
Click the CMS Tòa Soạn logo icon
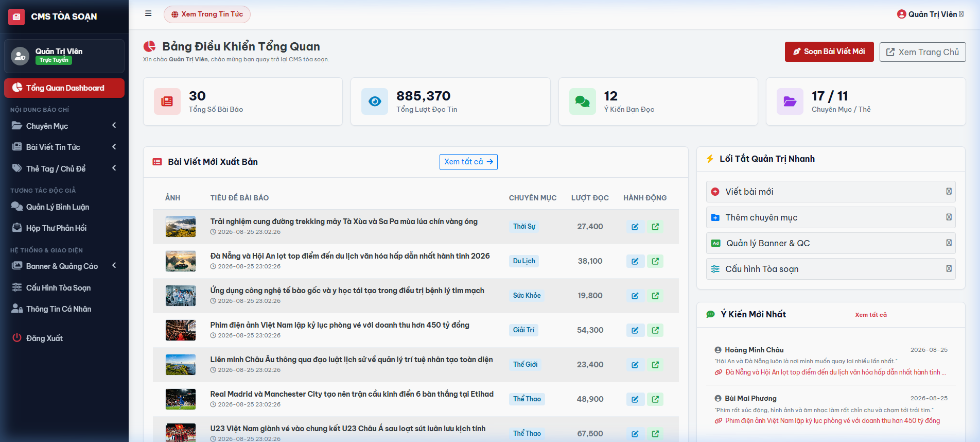pos(16,16)
